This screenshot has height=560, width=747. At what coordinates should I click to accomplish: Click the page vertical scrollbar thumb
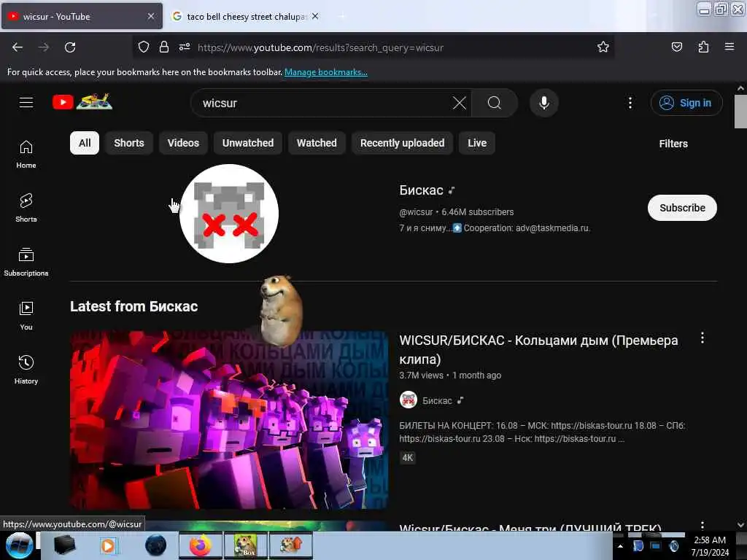(x=740, y=111)
